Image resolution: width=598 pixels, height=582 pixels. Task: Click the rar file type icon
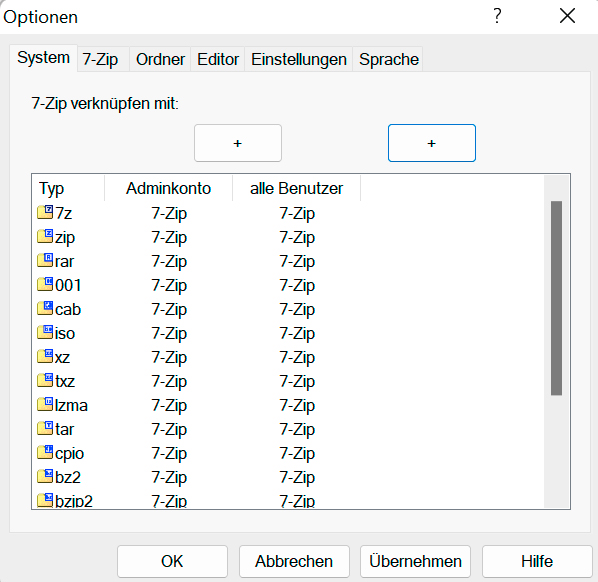click(x=45, y=260)
